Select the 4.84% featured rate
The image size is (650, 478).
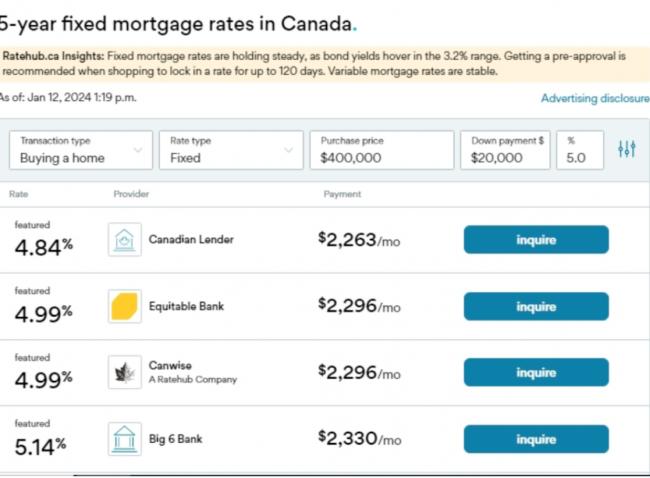[43, 245]
